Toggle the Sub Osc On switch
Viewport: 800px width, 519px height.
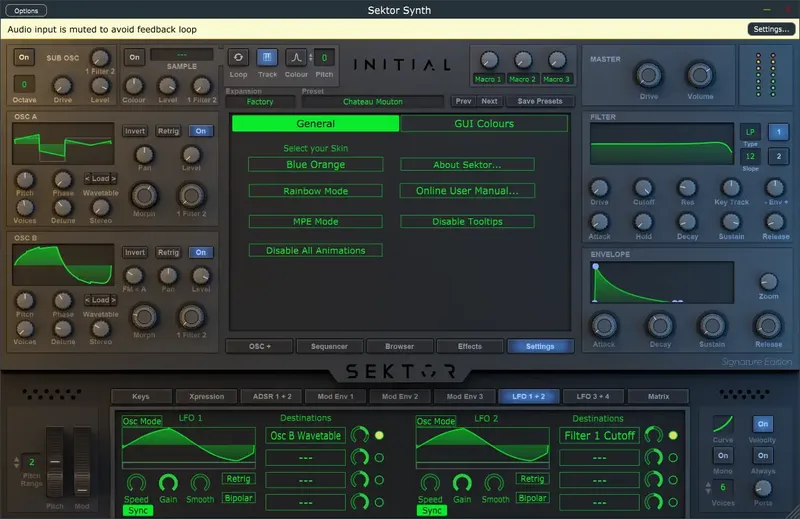click(x=24, y=57)
